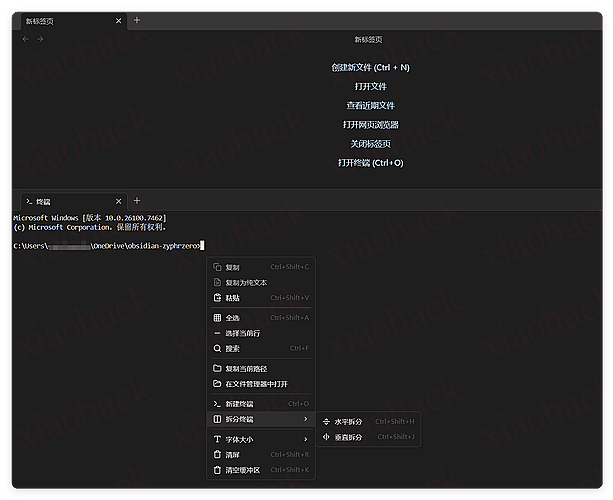Screen dimensions: 613x500
Task: Choose 选择当前行 menu entry
Action: (x=261, y=333)
